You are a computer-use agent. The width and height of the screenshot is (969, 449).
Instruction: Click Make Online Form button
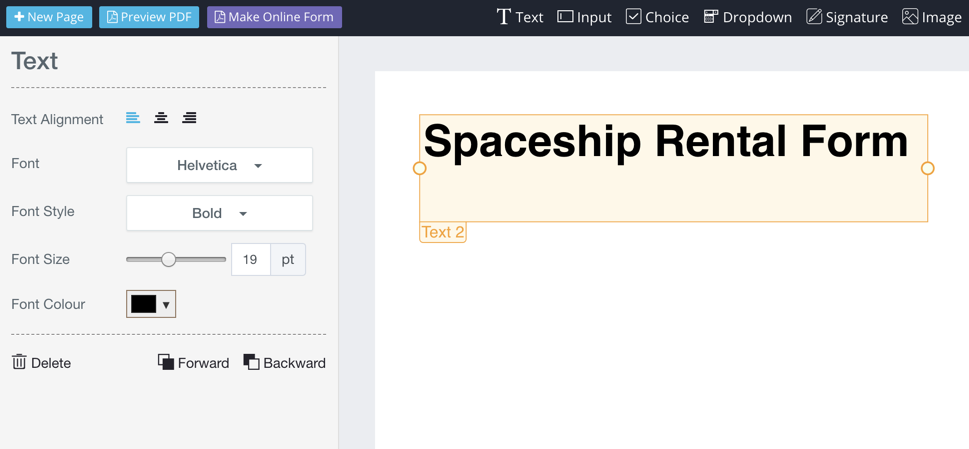pyautogui.click(x=274, y=17)
